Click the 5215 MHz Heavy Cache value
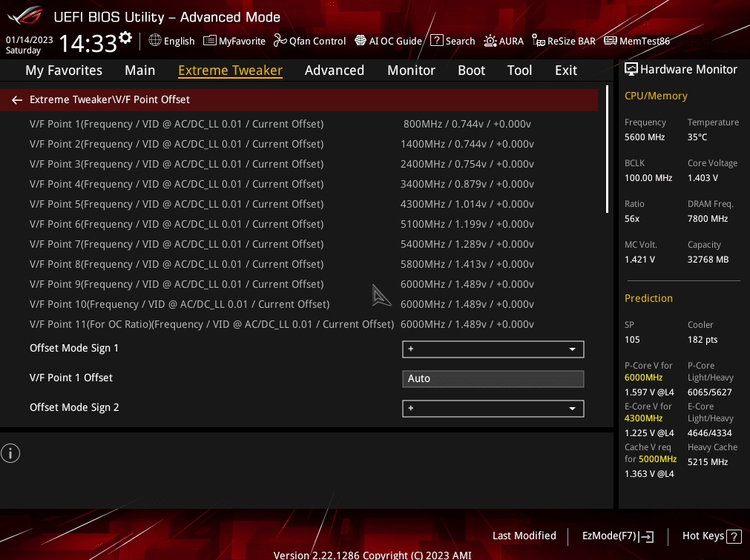Screen dimensions: 750x560 tap(708, 462)
